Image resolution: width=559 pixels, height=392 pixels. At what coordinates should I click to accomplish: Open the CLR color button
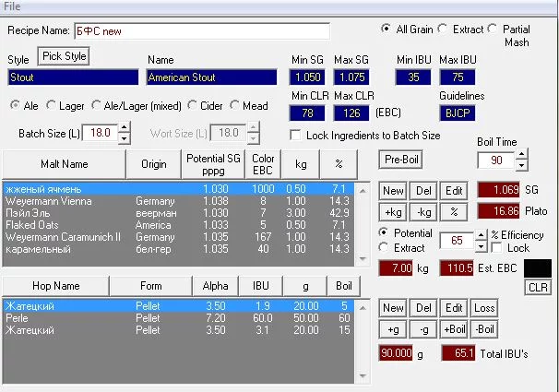click(537, 288)
